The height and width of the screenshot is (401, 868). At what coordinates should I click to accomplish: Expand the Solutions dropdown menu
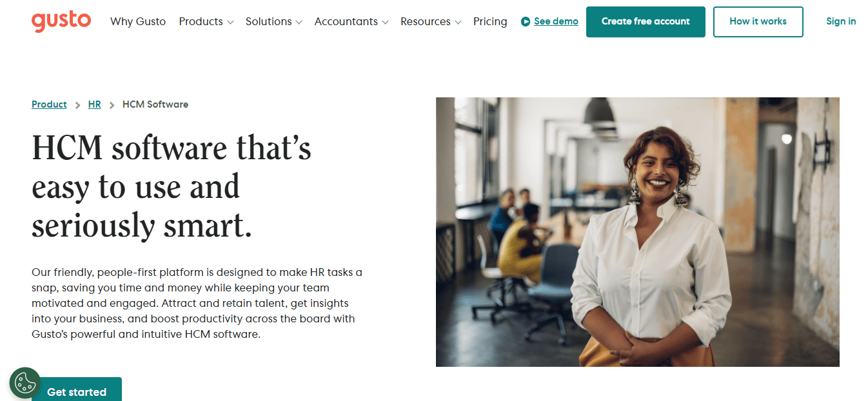pos(273,21)
